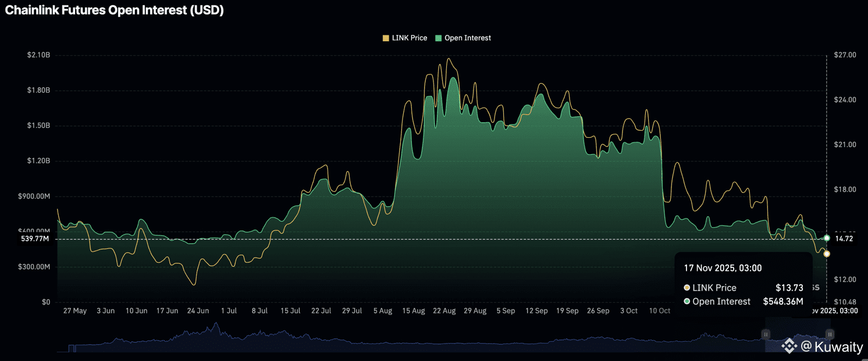Click the yellow LINK Price dot in tooltip
This screenshot has width=868, height=361.
pyautogui.click(x=687, y=288)
